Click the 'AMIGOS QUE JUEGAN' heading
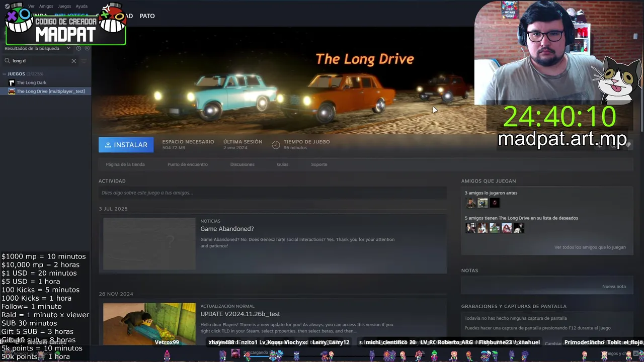The width and height of the screenshot is (644, 362). [x=489, y=181]
